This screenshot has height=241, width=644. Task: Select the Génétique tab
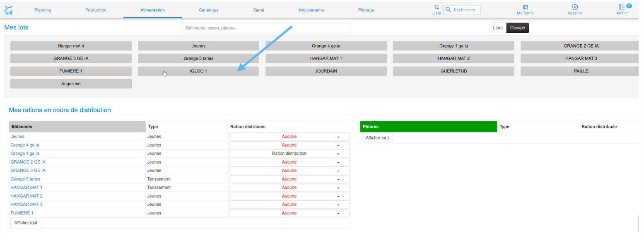click(209, 10)
